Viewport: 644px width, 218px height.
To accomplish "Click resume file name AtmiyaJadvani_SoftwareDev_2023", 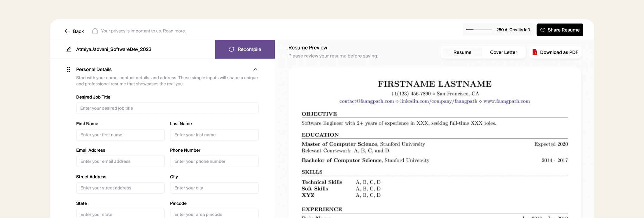I will [114, 49].
